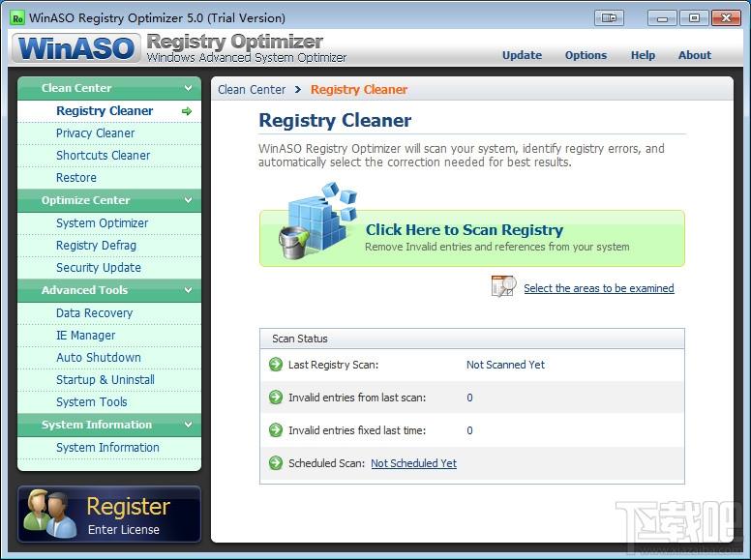Collapse the Advanced Tools section chevron

(188, 290)
